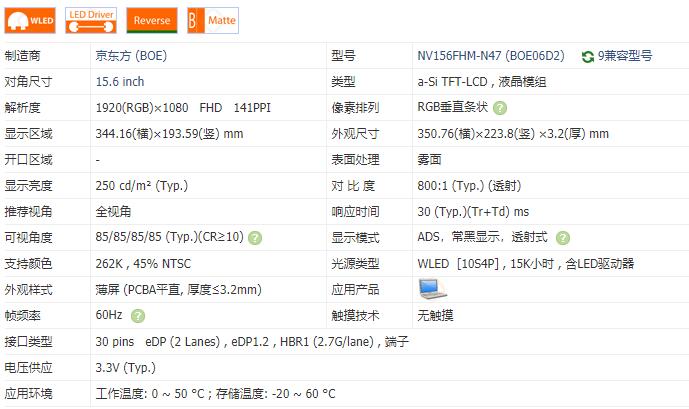Select the RGB垂直条状 value

click(453, 107)
